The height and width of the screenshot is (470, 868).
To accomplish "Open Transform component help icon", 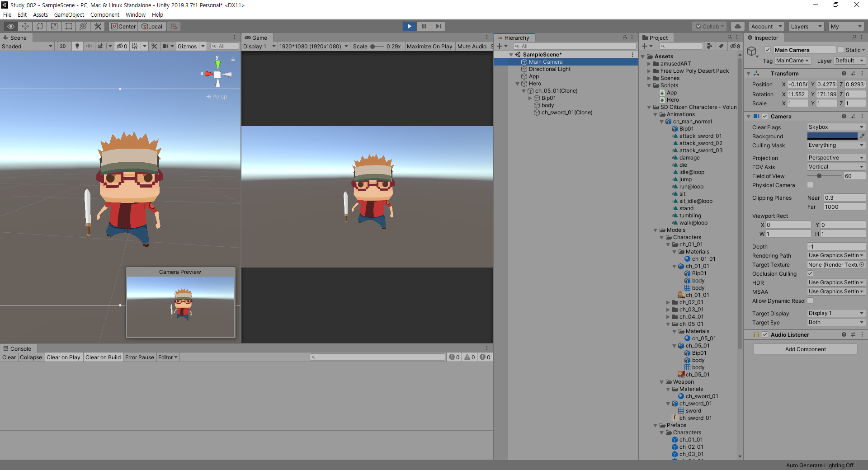I will 844,73.
